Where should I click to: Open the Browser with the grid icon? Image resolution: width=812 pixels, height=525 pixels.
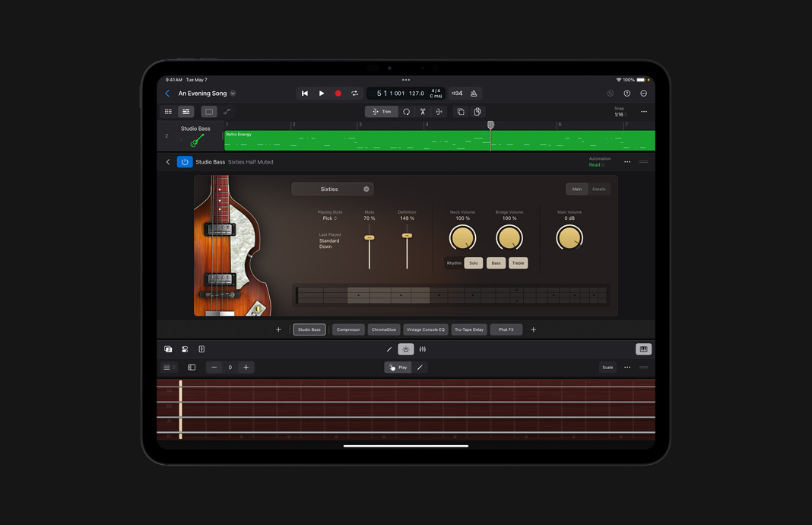168,111
